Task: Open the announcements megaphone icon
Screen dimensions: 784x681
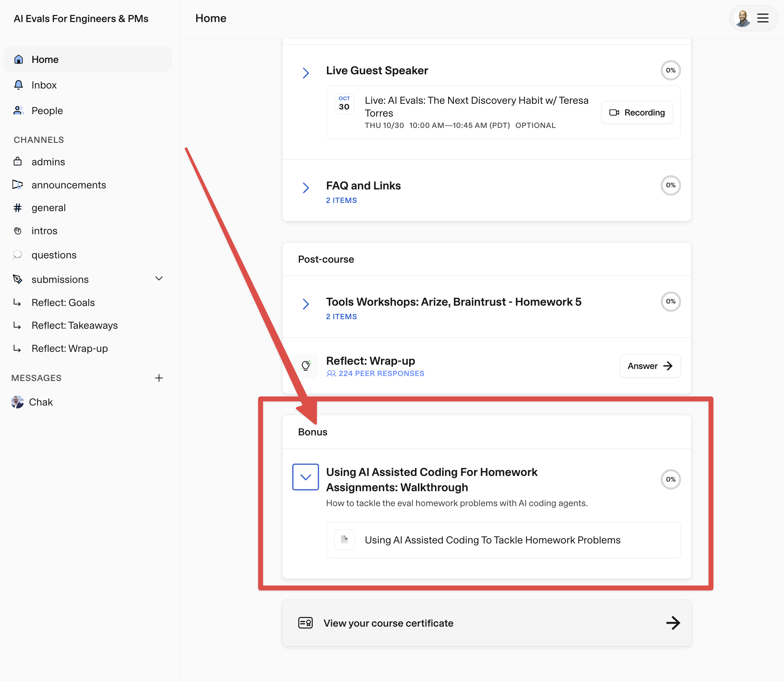Action: (17, 185)
